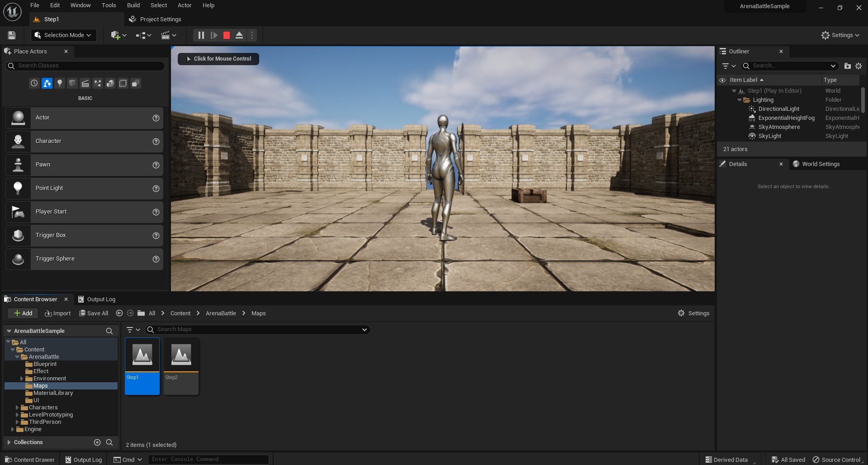The width and height of the screenshot is (868, 465).
Task: Open the play options three-dot menu
Action: pos(252,35)
